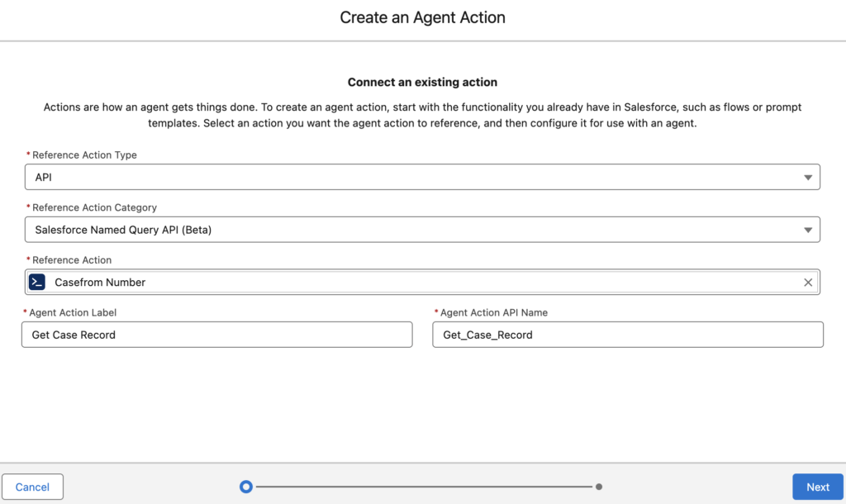Image resolution: width=846 pixels, height=504 pixels.
Task: Click the first progress step indicator
Action: click(x=245, y=487)
